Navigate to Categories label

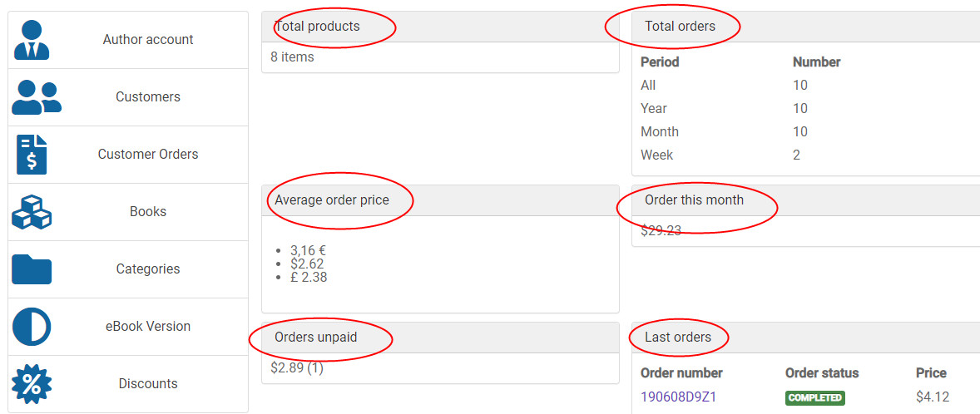tap(148, 269)
